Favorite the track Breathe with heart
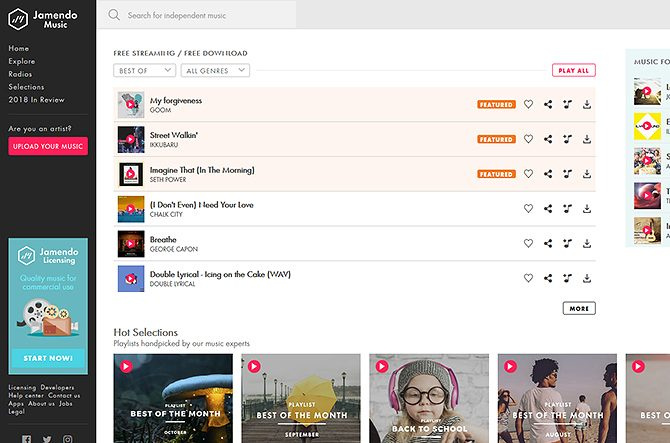Screen dimensions: 670x443 click(x=528, y=243)
